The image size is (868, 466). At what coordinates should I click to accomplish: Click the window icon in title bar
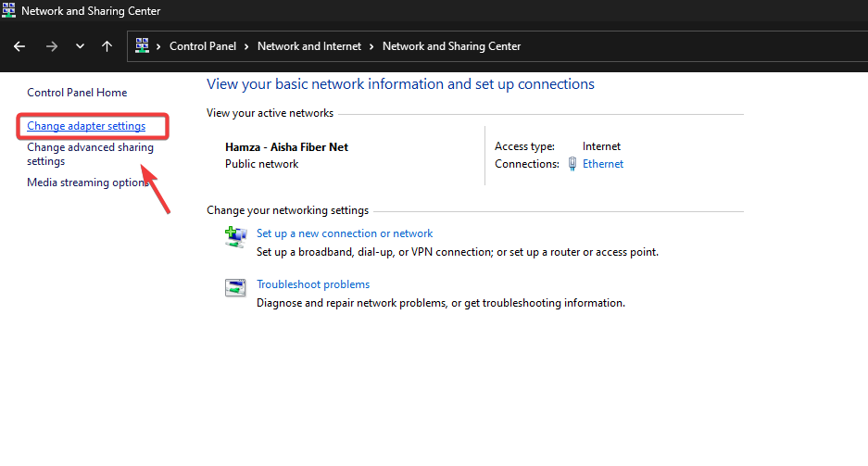[10, 11]
